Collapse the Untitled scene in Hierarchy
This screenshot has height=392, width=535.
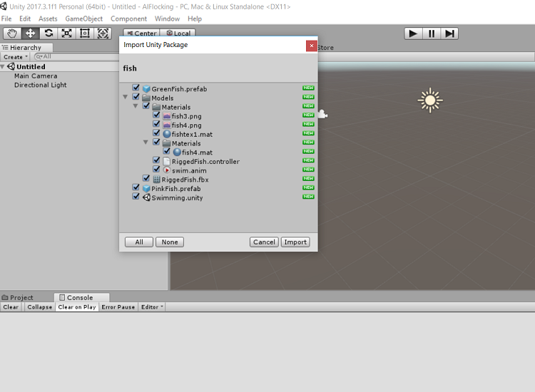click(x=2, y=67)
